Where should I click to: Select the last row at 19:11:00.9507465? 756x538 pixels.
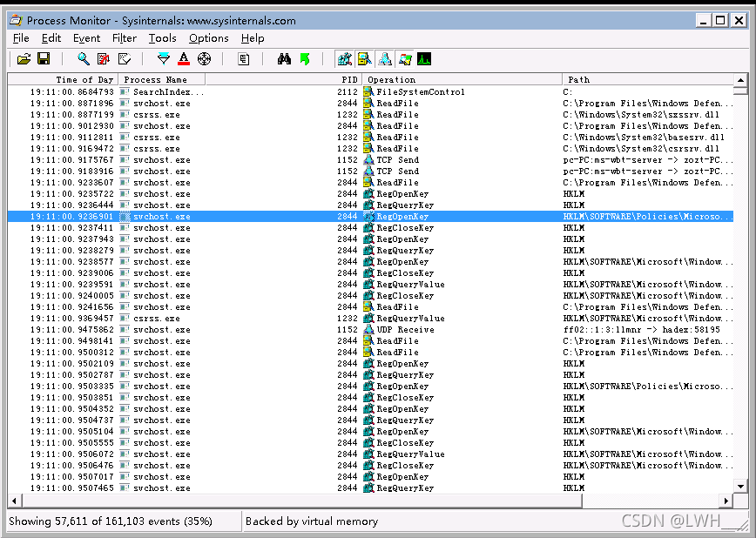point(370,488)
